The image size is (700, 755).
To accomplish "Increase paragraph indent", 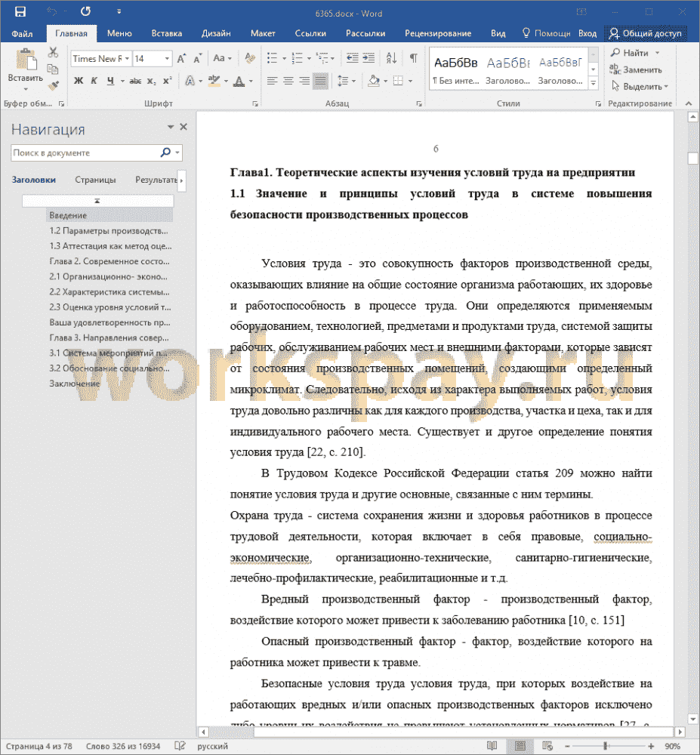I will point(369,58).
